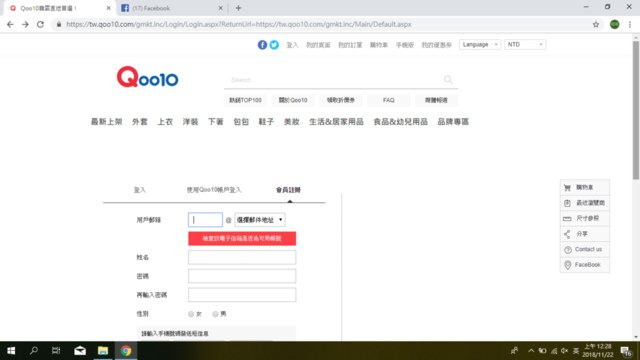Open the Facebook icon in the top bar
Viewport: 640px width, 360px height.
point(262,45)
